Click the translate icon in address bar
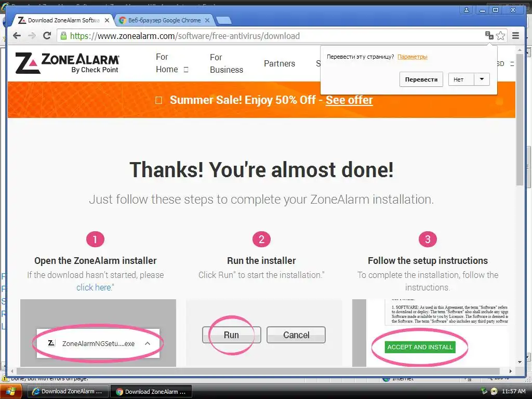The image size is (532, 399). (x=489, y=36)
